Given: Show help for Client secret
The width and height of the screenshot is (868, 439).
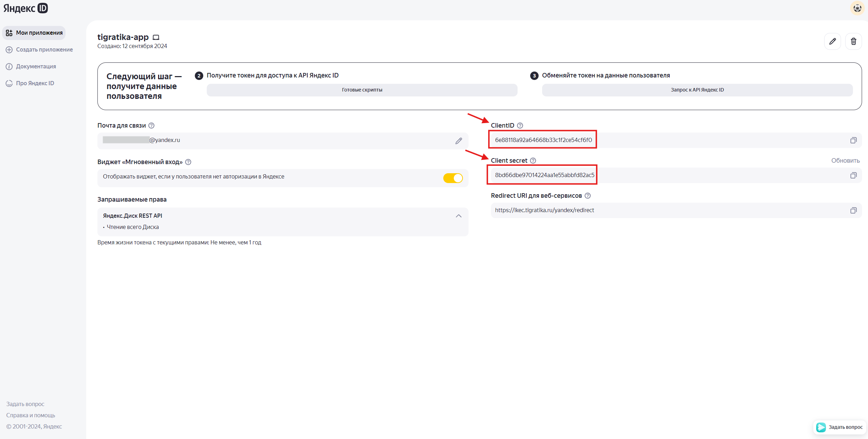Looking at the screenshot, I should (x=533, y=161).
